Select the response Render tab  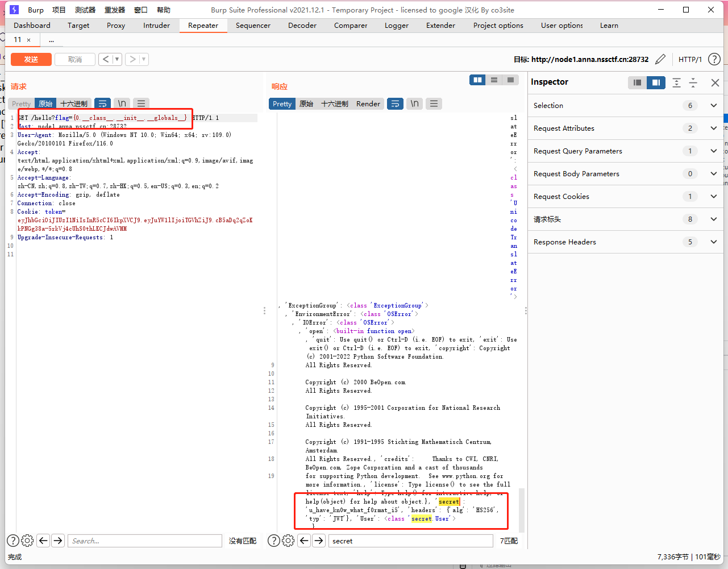click(x=368, y=103)
